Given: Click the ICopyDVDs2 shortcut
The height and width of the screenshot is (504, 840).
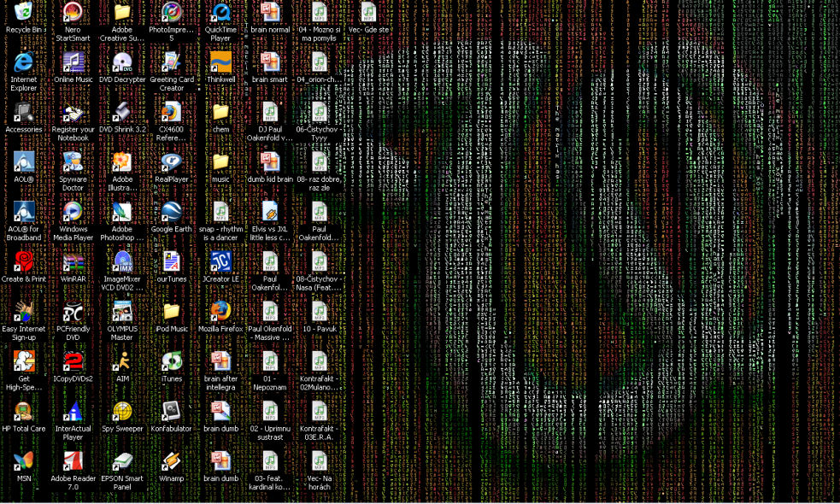Looking at the screenshot, I should click(73, 361).
